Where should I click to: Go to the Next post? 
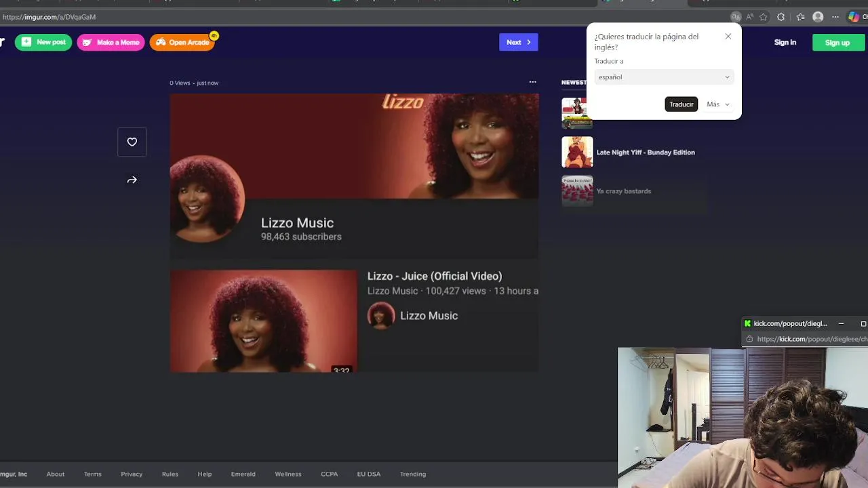click(519, 42)
